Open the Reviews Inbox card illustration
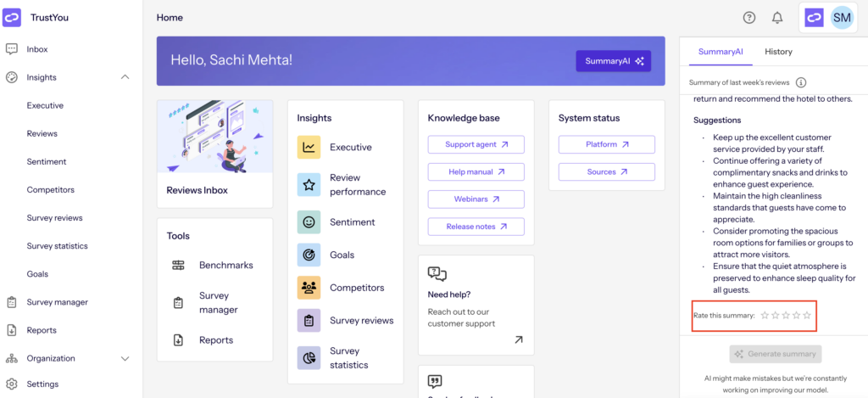This screenshot has width=868, height=398. click(214, 137)
